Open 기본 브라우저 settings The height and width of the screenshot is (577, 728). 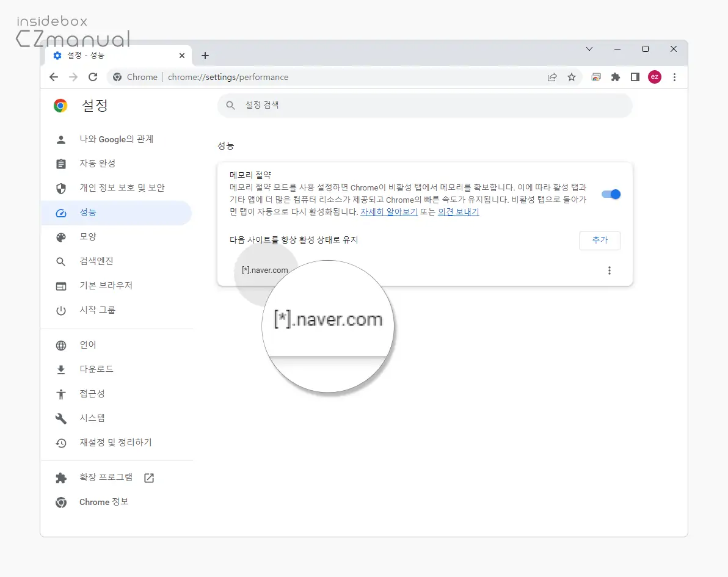tap(116, 286)
